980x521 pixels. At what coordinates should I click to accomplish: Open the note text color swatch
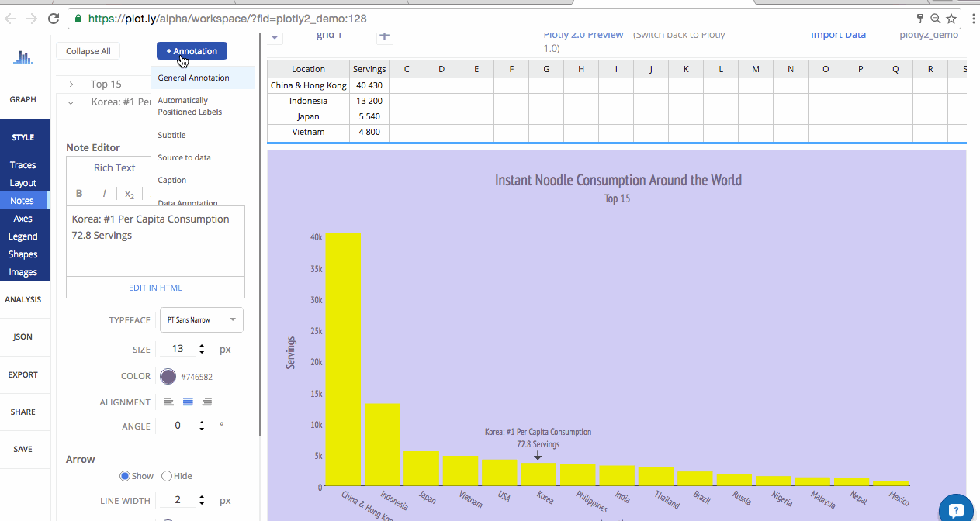click(168, 376)
